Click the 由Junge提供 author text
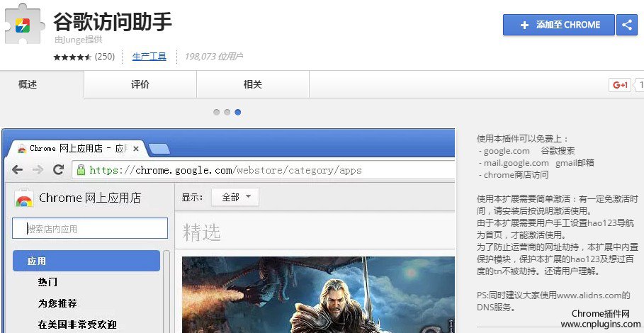This screenshot has height=333, width=644. coord(79,40)
